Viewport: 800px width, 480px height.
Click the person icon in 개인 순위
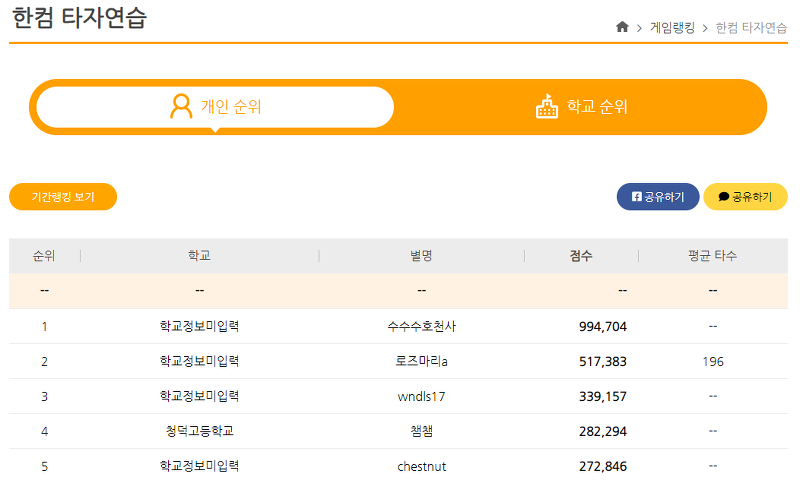tap(181, 106)
